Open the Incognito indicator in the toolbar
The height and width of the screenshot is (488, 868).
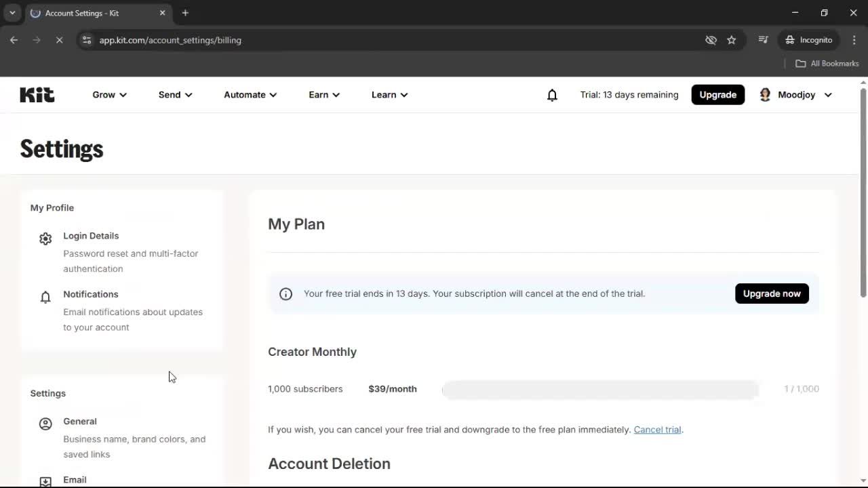click(808, 40)
